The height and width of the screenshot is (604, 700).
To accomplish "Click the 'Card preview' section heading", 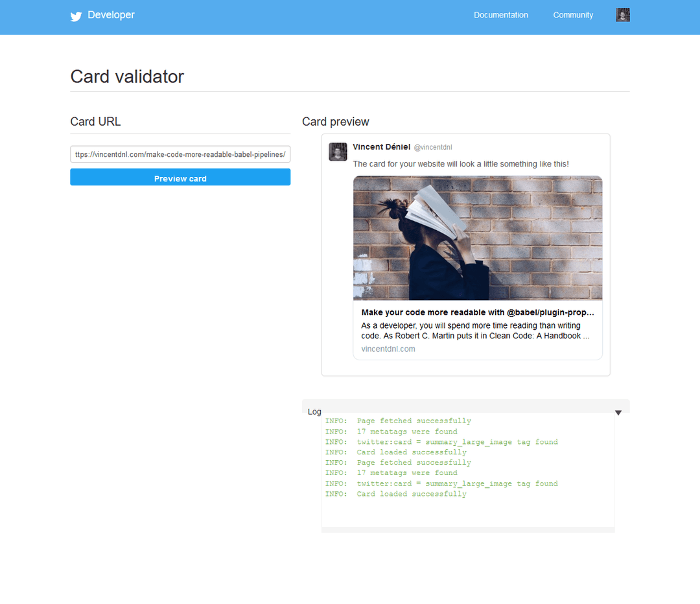I will tap(335, 122).
